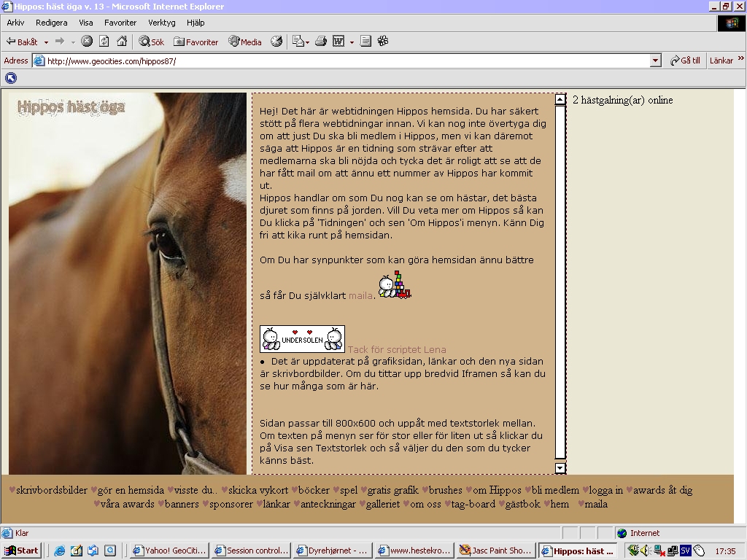Open the Media toolbar button
This screenshot has width=747, height=560.
(245, 42)
